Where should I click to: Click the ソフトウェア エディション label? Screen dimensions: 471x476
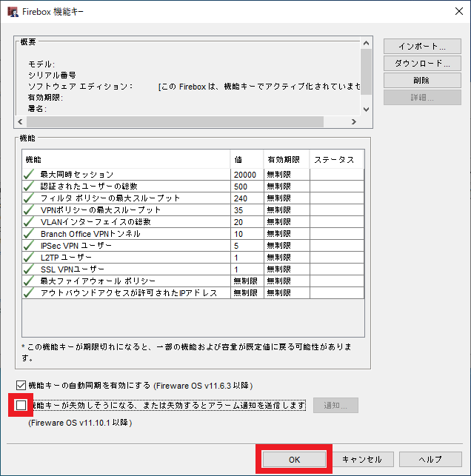[80, 87]
